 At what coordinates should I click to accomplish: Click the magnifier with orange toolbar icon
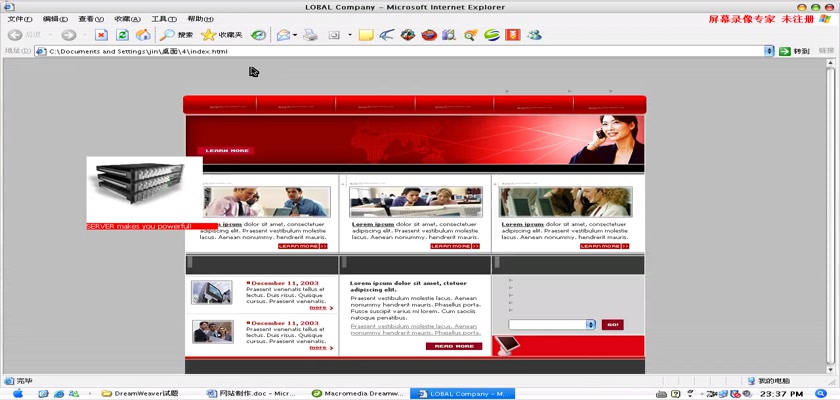point(471,35)
